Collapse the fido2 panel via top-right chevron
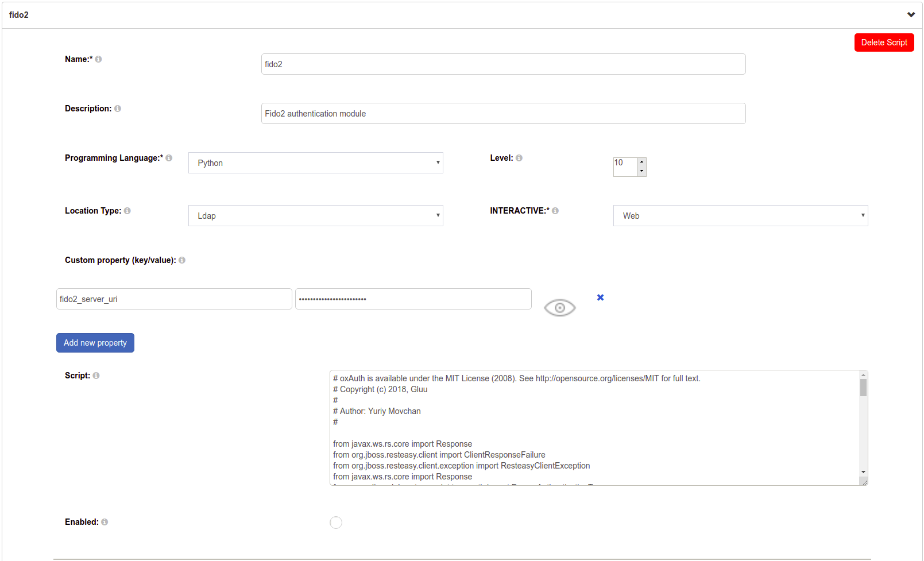Viewport: 924px width, 561px height. click(910, 14)
